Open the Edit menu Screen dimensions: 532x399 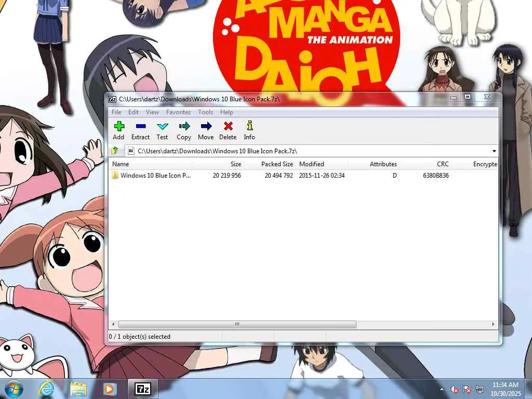tap(134, 112)
